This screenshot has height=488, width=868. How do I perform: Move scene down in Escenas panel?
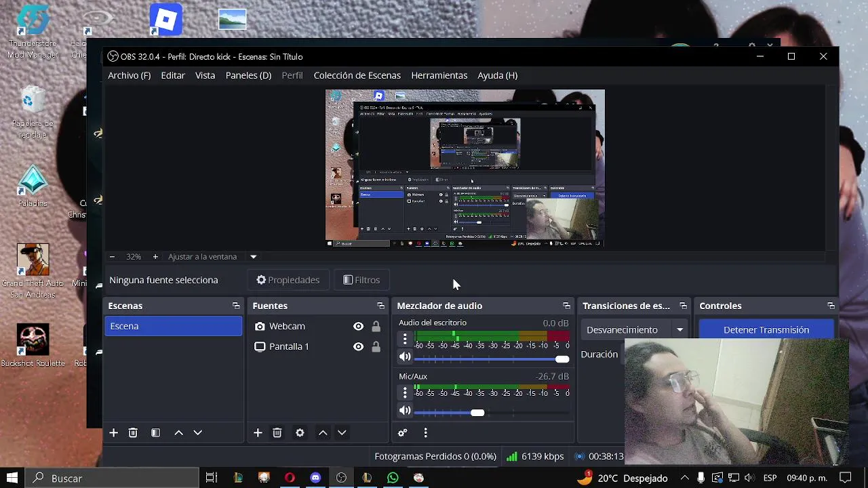[x=197, y=432]
